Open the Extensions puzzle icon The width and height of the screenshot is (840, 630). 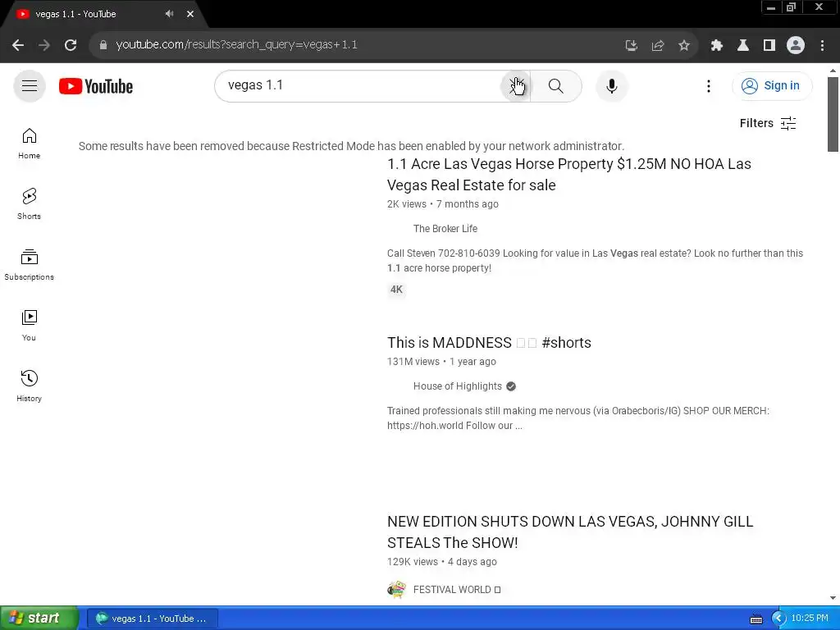pyautogui.click(x=716, y=45)
